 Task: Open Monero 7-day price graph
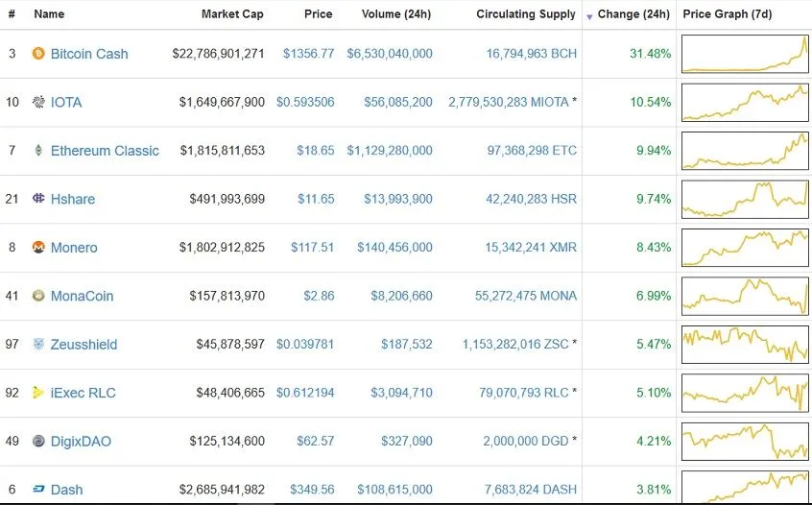pyautogui.click(x=745, y=248)
